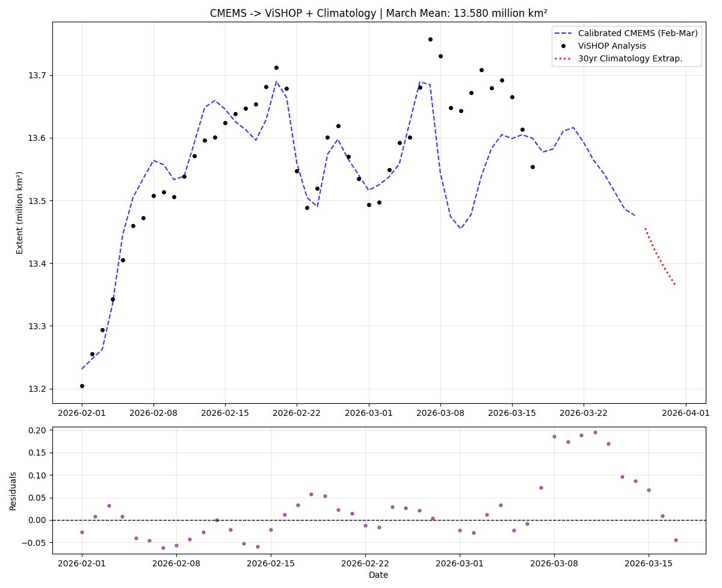
Task: Click the '2026-03-15' tick label of the residuals plot
Action: pos(648,563)
